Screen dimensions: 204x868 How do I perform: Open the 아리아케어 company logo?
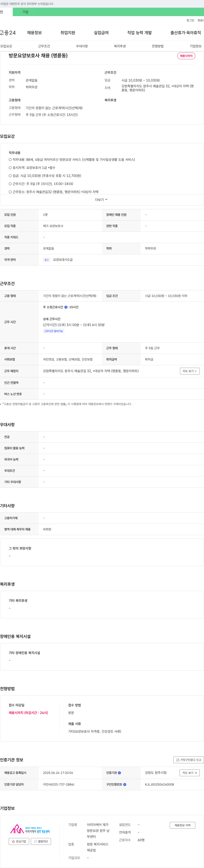click(30, 828)
